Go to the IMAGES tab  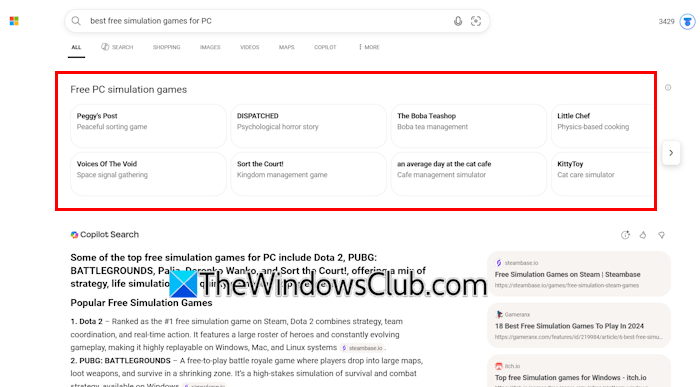click(210, 47)
